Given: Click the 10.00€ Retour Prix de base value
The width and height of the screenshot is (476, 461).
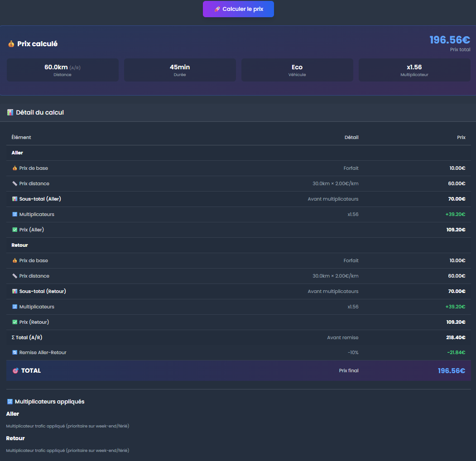Looking at the screenshot, I should pyautogui.click(x=457, y=260).
